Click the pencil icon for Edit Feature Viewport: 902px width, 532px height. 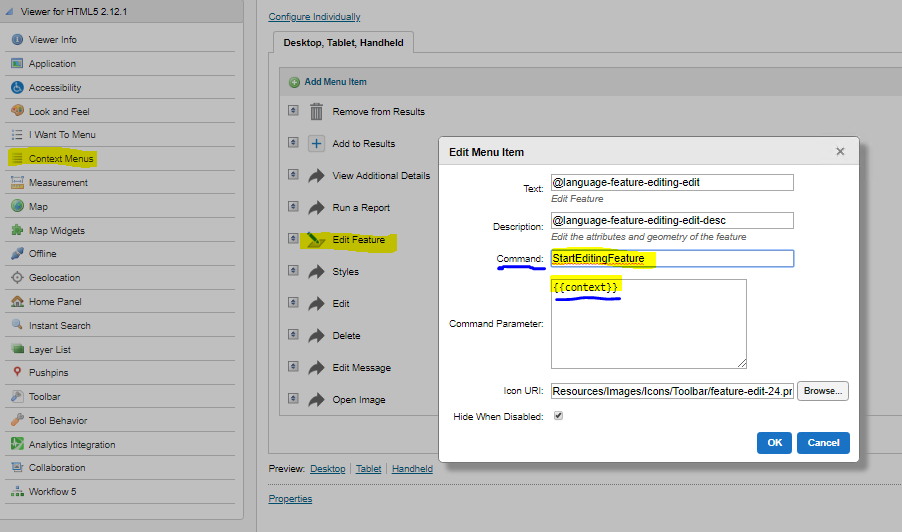[x=316, y=240]
